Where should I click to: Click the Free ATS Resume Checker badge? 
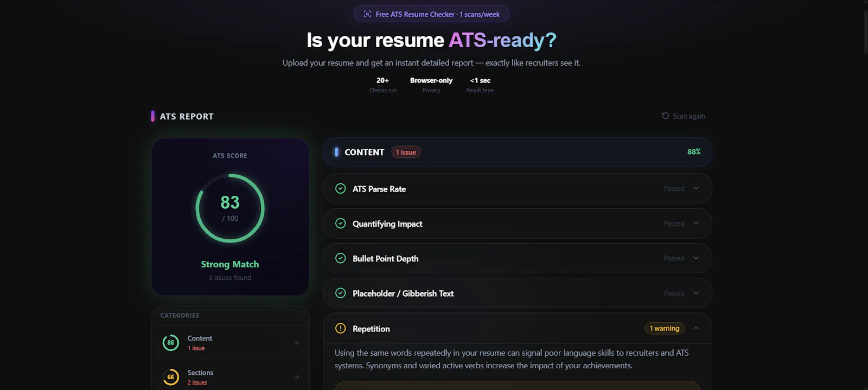(431, 14)
